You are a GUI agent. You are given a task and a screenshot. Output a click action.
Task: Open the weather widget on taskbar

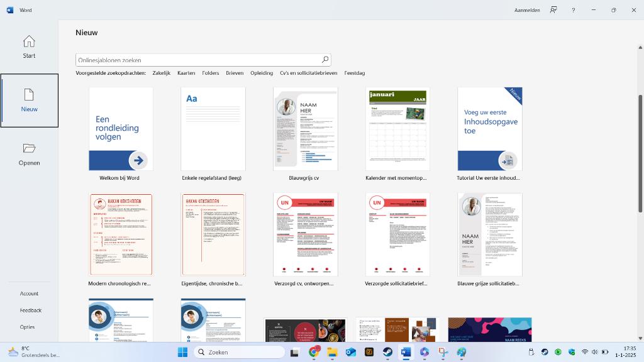(34, 352)
